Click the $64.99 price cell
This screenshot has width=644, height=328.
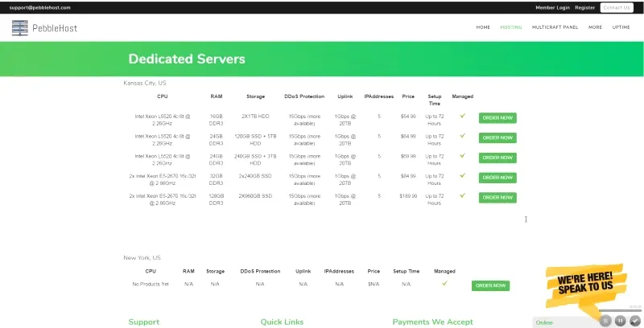tap(408, 136)
